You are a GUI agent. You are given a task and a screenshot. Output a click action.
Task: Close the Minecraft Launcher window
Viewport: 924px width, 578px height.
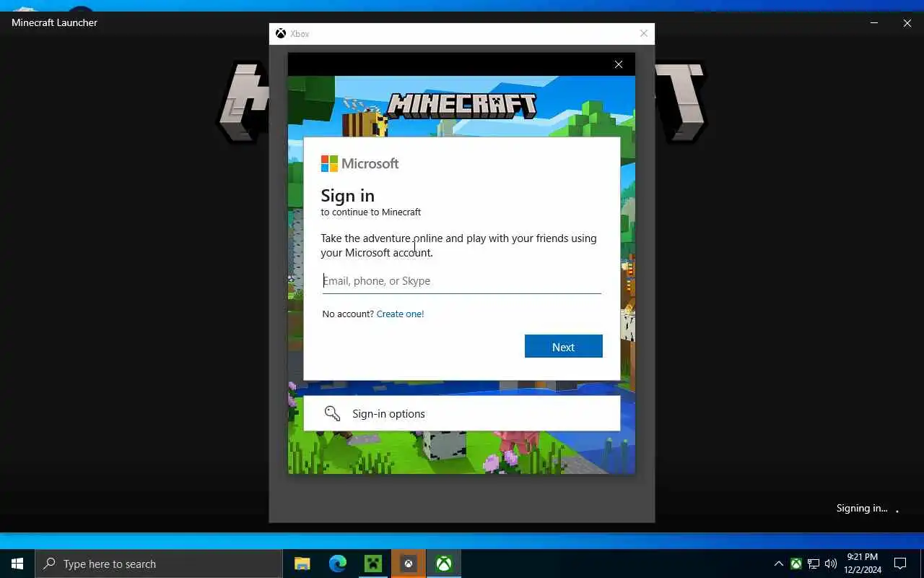pos(907,22)
